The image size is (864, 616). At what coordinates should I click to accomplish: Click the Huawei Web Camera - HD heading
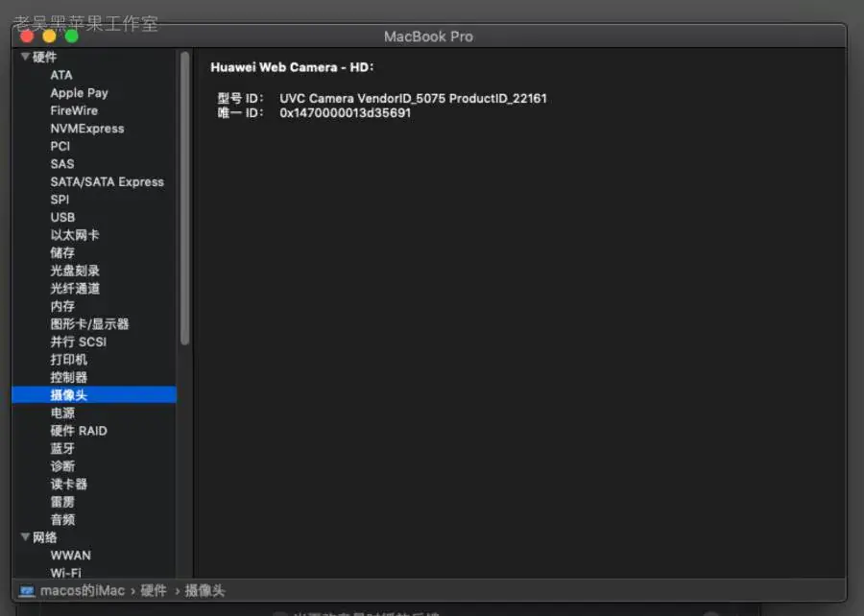tap(292, 67)
